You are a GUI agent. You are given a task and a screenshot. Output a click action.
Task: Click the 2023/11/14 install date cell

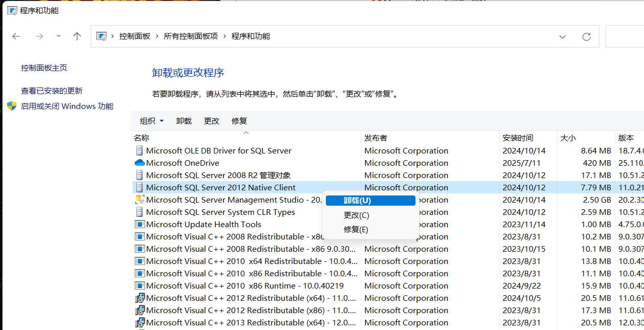(524, 224)
